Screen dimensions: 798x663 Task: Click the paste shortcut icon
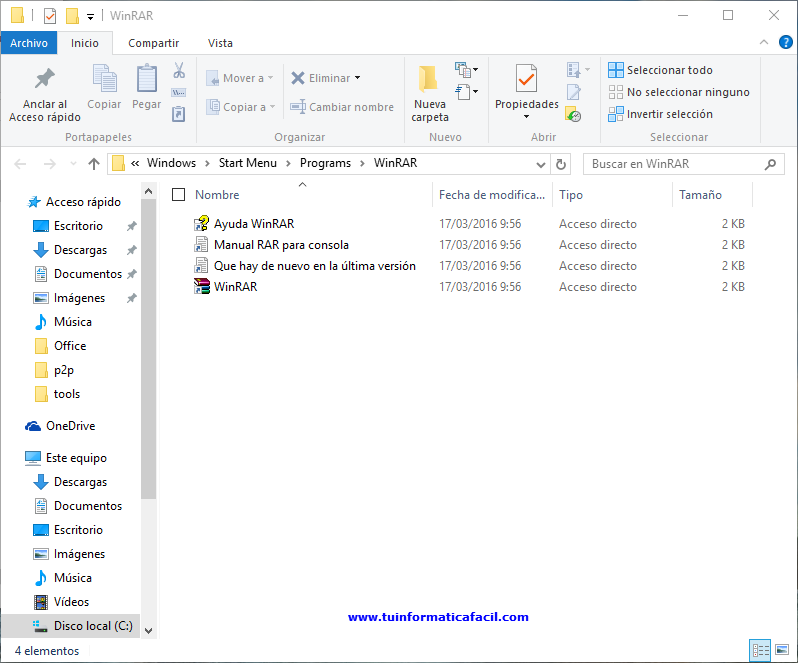coord(179,113)
